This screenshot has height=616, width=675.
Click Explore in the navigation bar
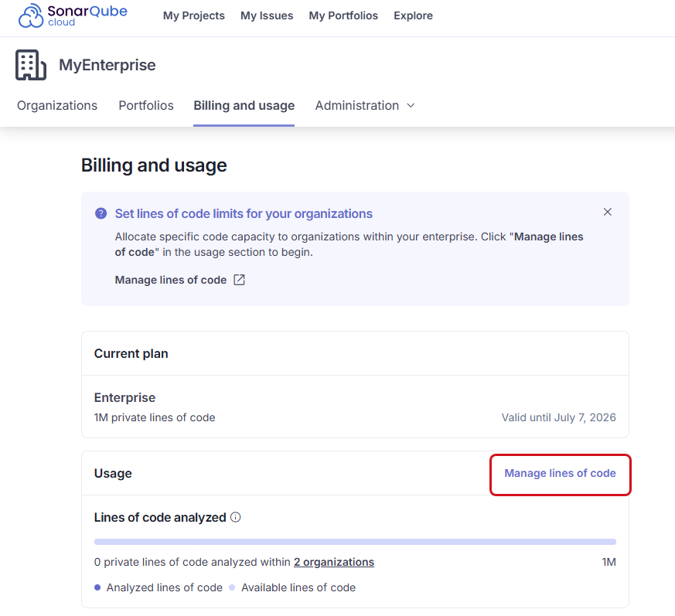(x=413, y=15)
